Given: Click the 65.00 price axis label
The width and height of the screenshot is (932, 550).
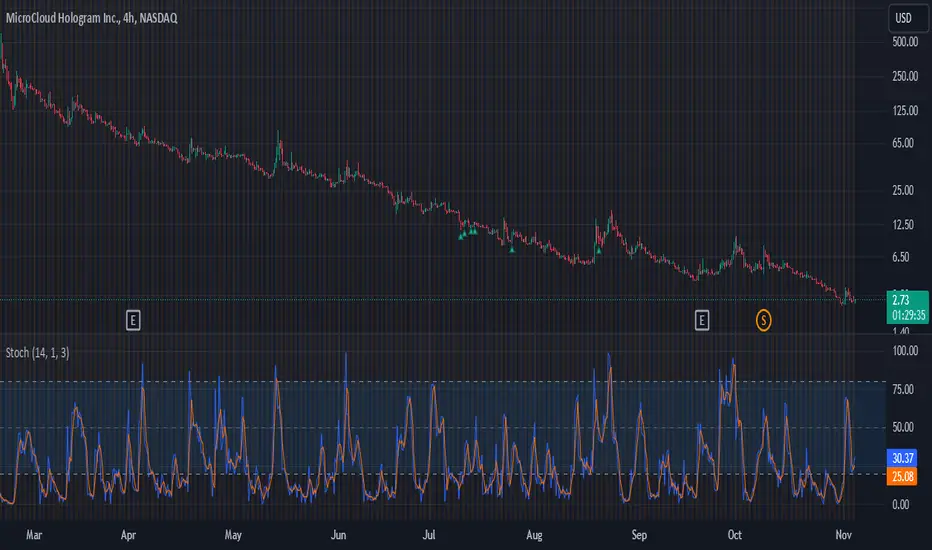Looking at the screenshot, I should 903,143.
